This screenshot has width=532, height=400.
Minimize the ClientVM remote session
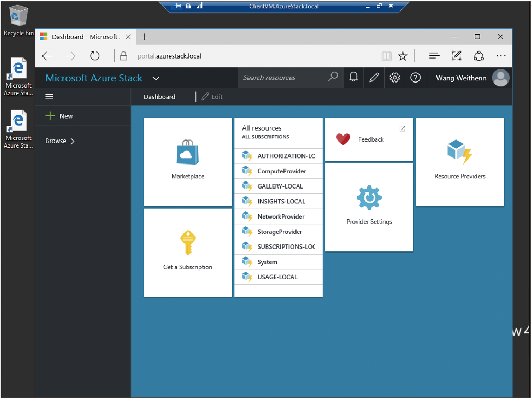[368, 6]
